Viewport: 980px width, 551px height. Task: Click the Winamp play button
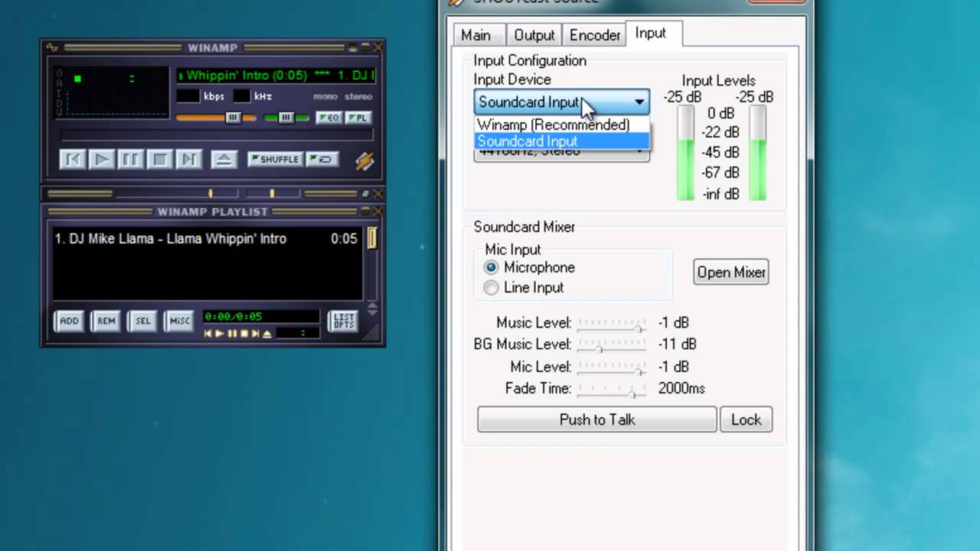click(x=101, y=159)
